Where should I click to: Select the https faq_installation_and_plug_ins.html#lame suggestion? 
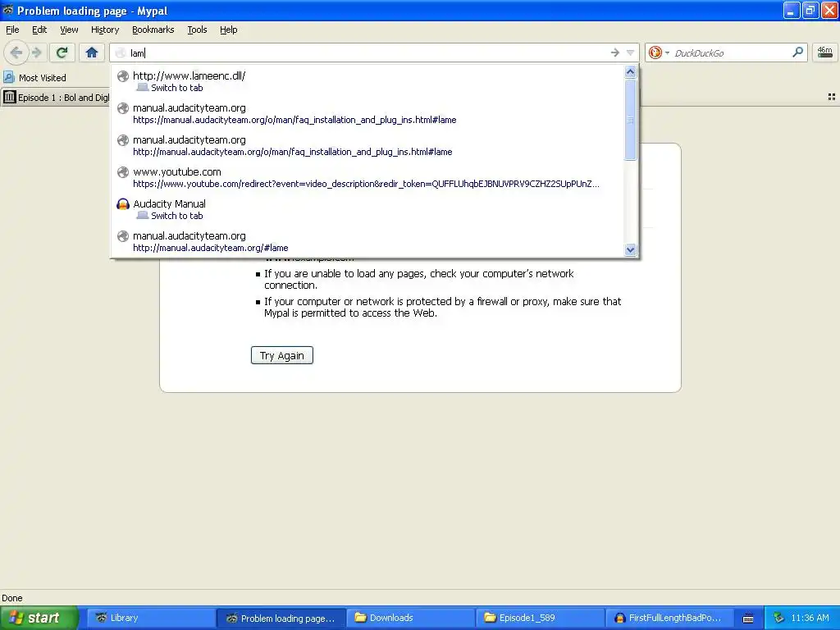coord(367,113)
